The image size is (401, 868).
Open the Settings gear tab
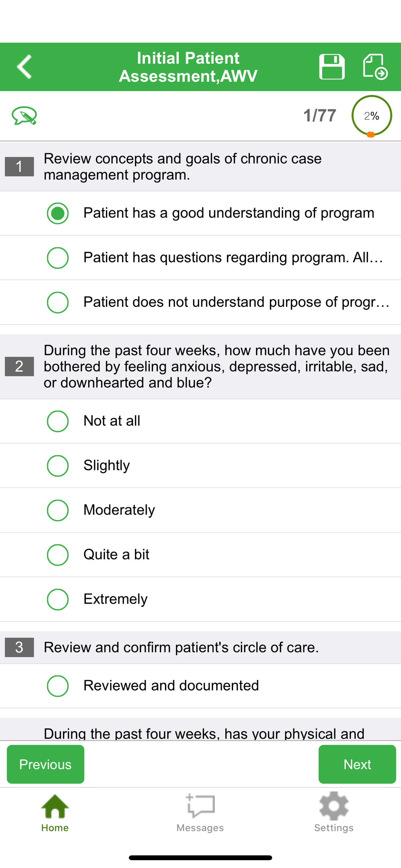(334, 813)
